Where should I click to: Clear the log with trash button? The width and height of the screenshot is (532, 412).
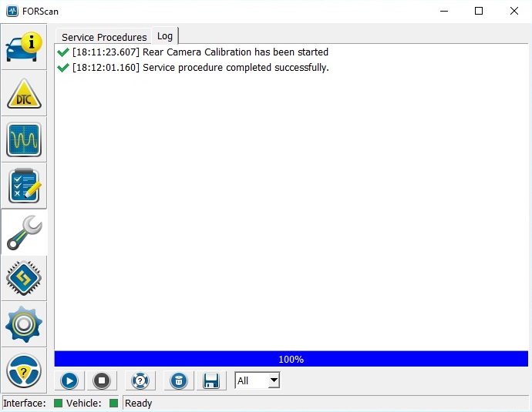click(x=179, y=380)
